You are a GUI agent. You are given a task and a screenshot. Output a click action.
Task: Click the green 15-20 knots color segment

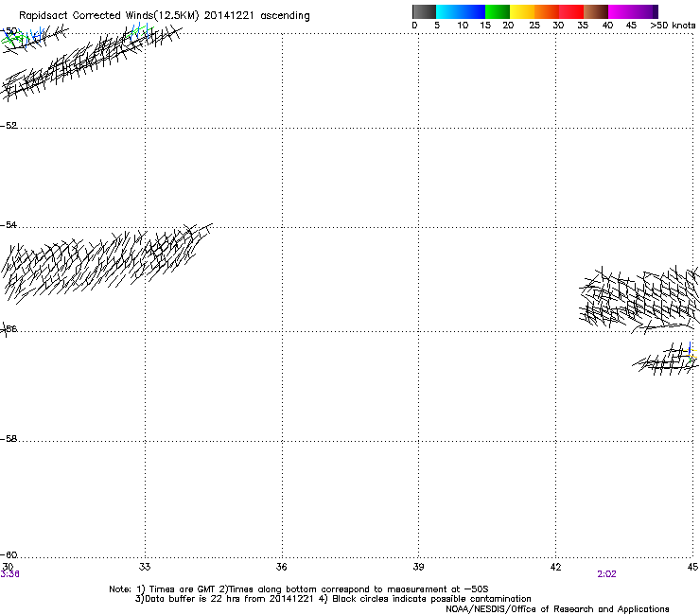(x=498, y=11)
